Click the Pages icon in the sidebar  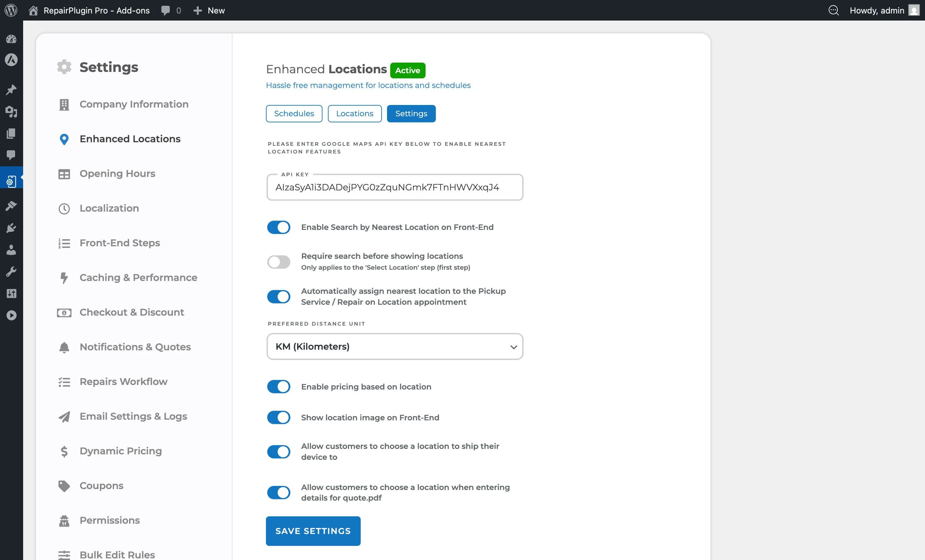pos(11,134)
